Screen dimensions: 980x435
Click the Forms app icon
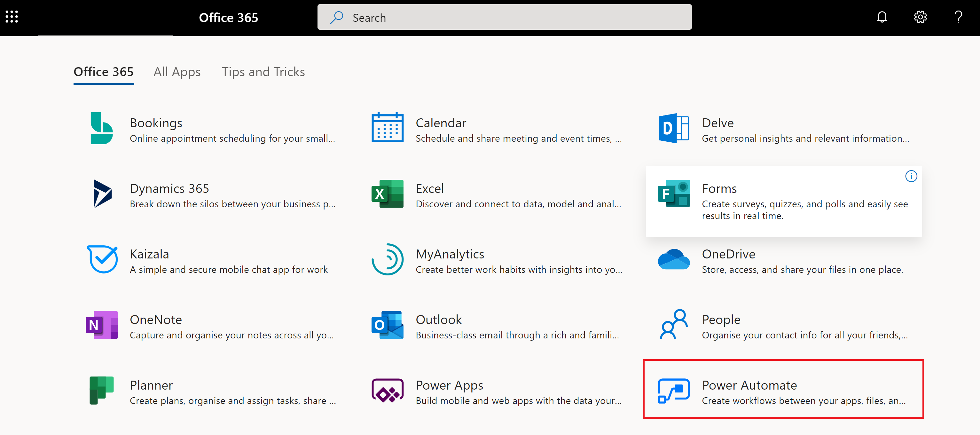click(673, 193)
